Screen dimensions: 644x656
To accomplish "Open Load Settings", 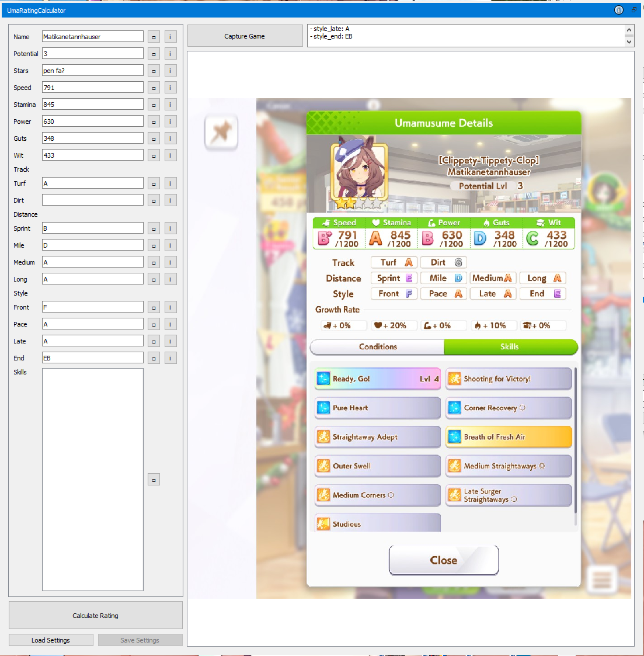I will click(51, 640).
